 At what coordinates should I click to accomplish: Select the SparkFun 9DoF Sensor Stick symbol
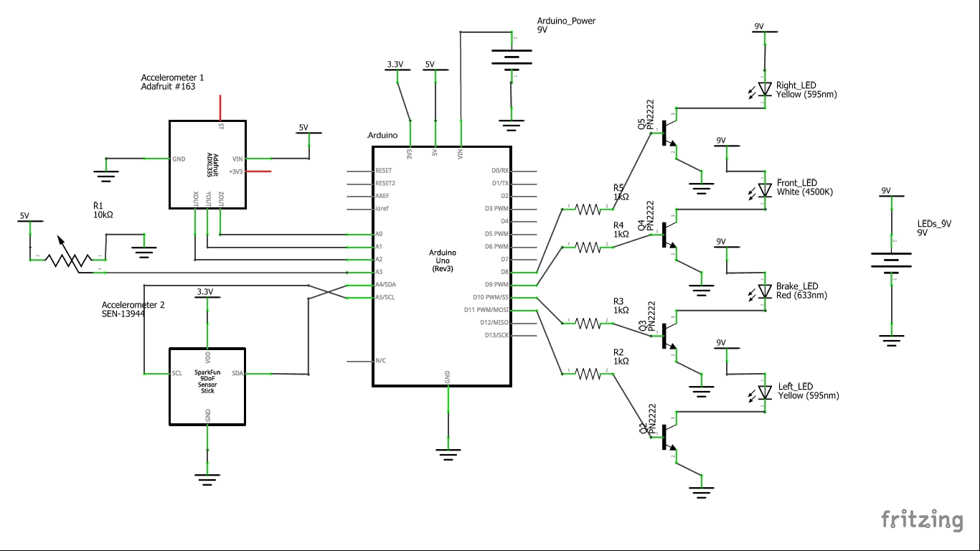[x=207, y=386]
